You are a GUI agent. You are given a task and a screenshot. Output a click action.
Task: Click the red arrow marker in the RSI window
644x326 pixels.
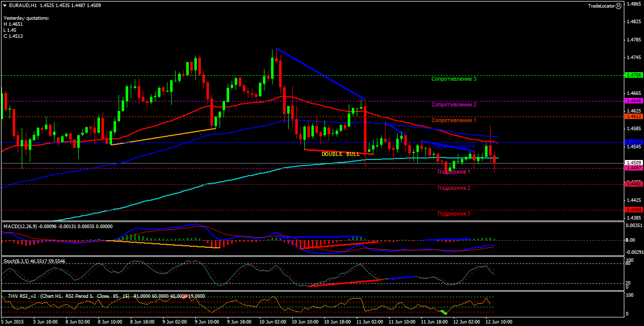186,297
